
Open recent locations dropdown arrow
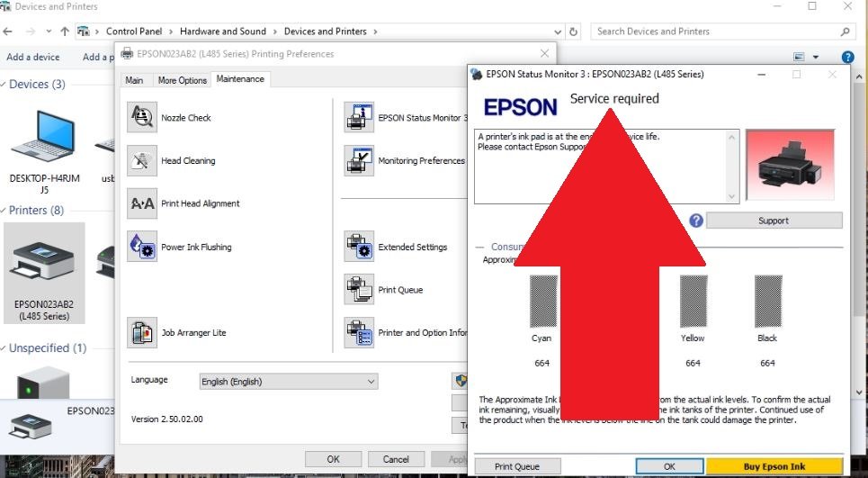tap(49, 32)
